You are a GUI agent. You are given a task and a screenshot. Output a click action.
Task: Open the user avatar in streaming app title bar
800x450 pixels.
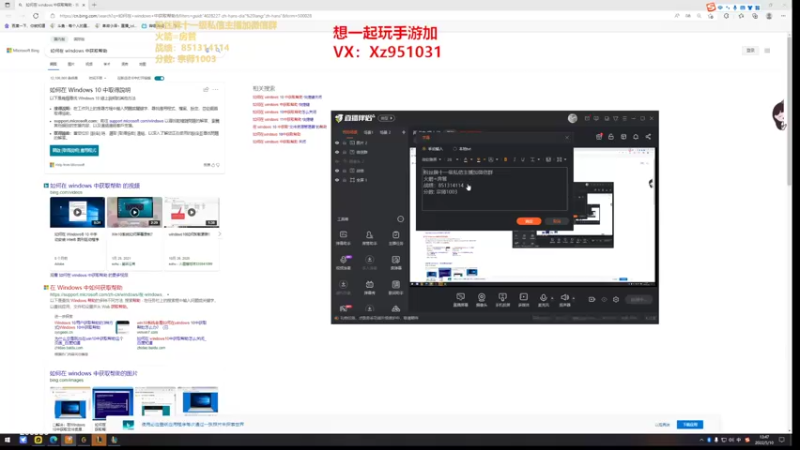point(572,118)
